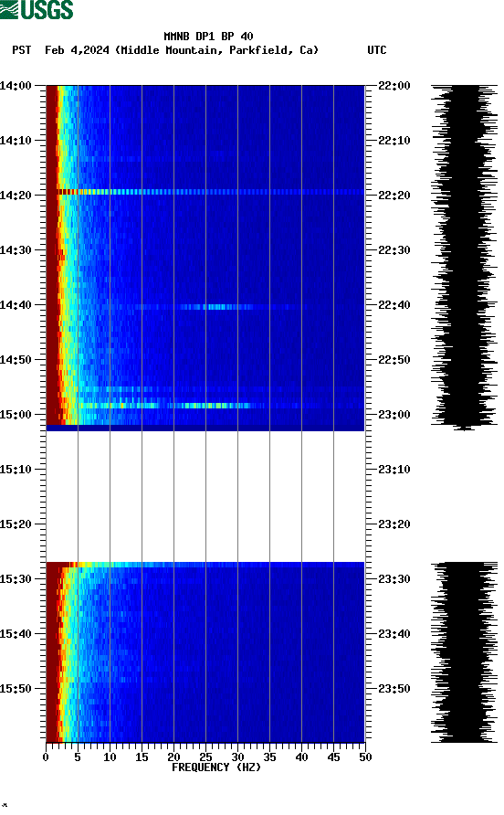The height and width of the screenshot is (815, 504).
Task: Click the lower seismogram waveform trace
Action: [x=464, y=651]
